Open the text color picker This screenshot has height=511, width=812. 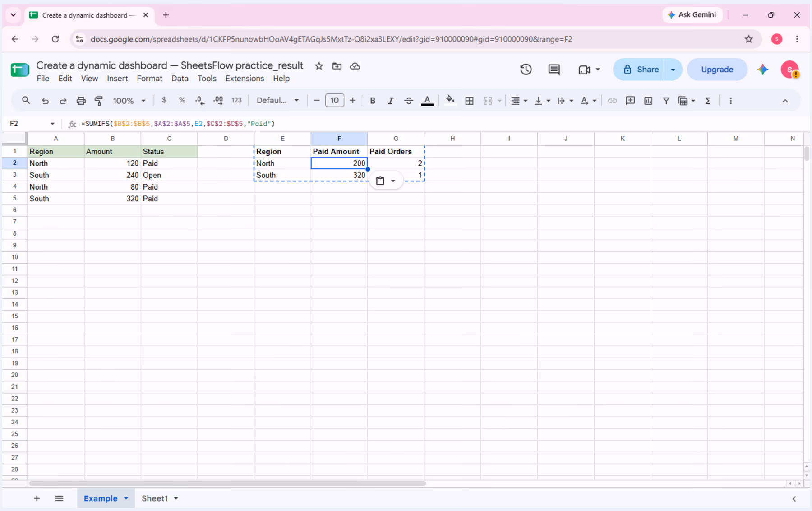tap(427, 101)
